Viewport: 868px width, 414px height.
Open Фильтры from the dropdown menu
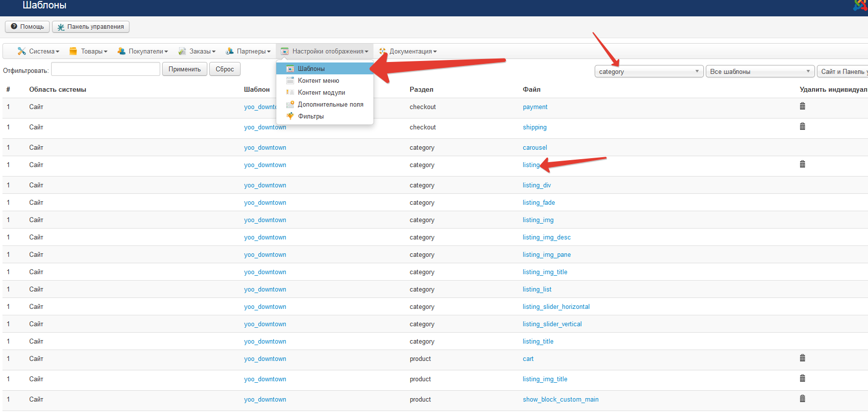[325, 116]
